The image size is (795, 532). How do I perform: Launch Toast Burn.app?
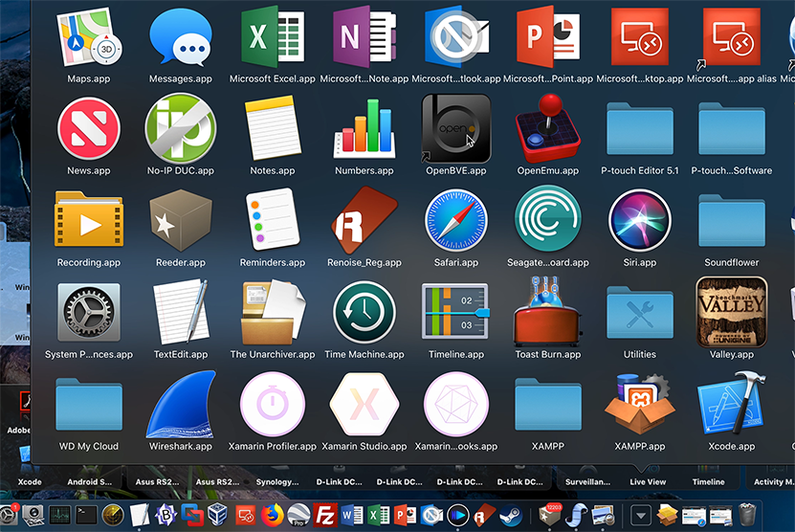click(547, 310)
